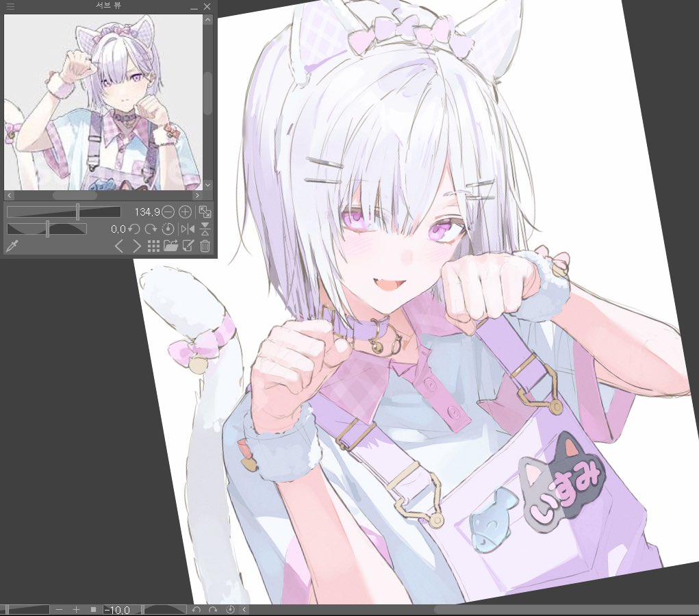
Task: Show previous Sub View image
Action: click(x=119, y=246)
